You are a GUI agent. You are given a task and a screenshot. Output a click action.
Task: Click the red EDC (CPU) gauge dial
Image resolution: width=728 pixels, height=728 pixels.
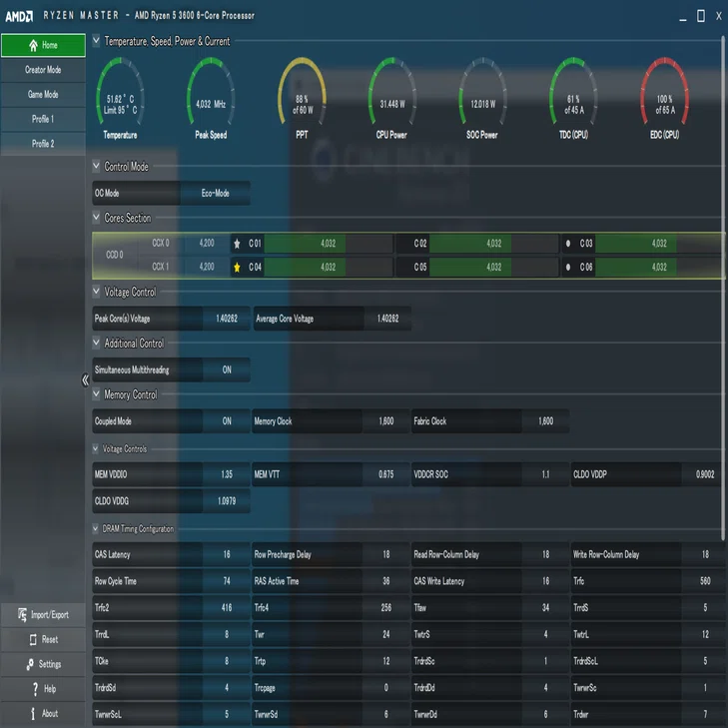click(x=664, y=92)
